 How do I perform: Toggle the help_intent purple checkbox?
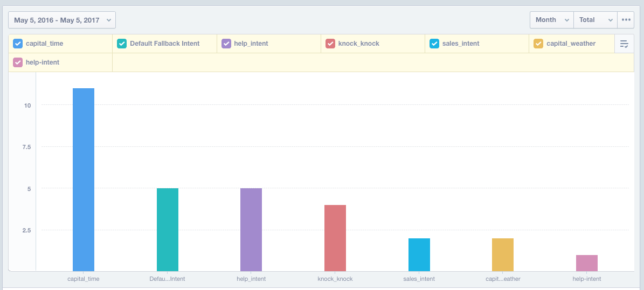226,44
